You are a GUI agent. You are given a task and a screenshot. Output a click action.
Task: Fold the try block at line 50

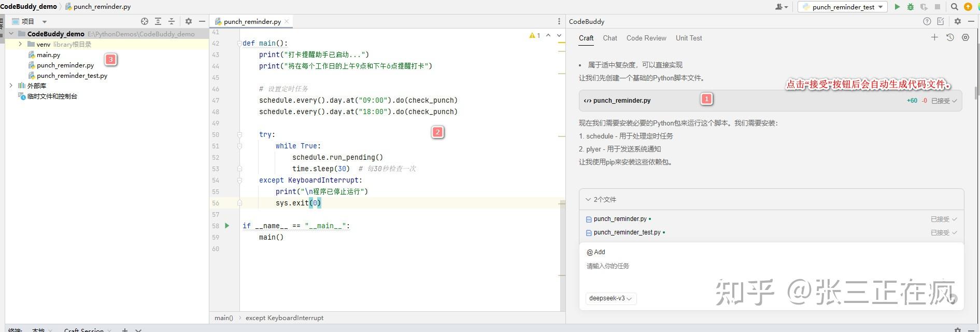point(239,134)
